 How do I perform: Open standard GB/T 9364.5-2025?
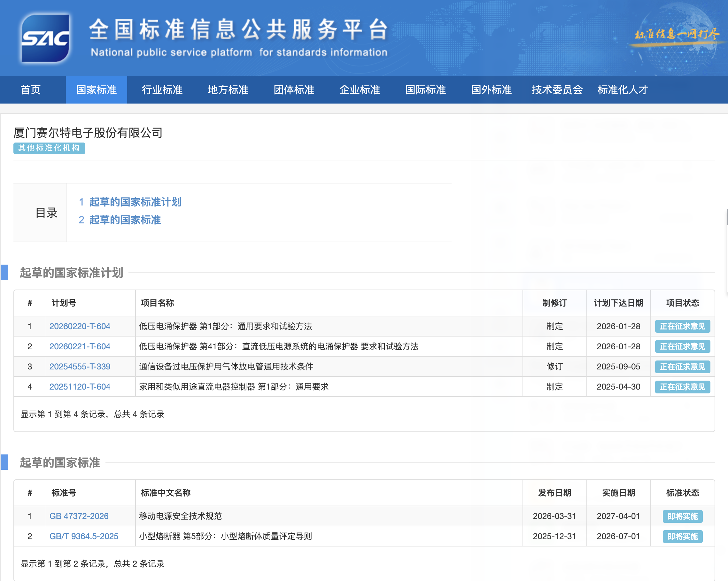(x=84, y=536)
